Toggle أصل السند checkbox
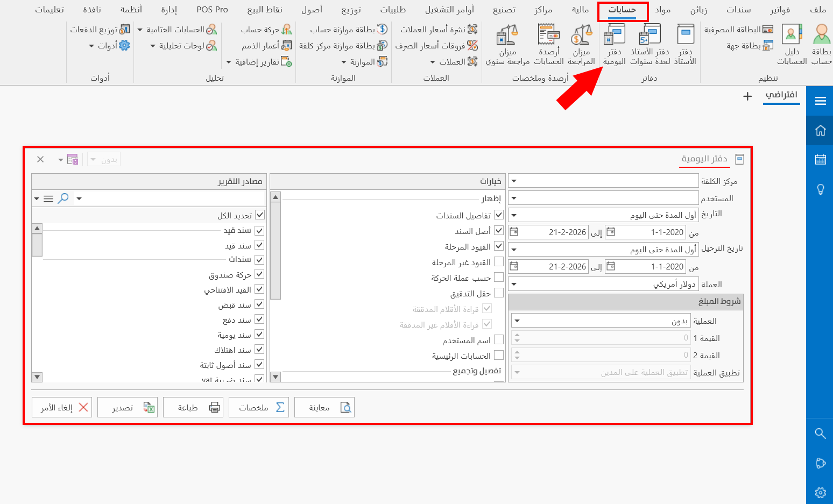Screen dimensions: 833x504 tap(499, 231)
